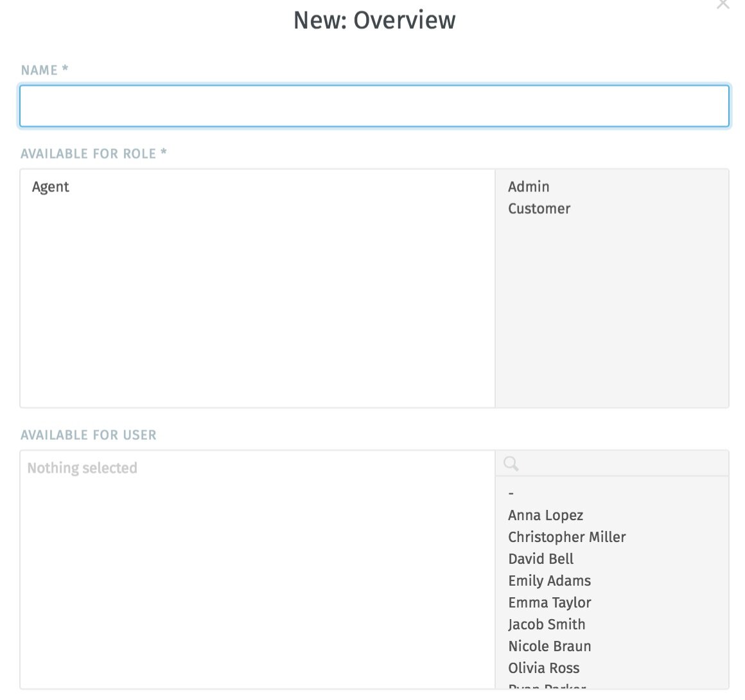Select the Customer role
Viewport: 745px width, 700px height.
point(539,208)
